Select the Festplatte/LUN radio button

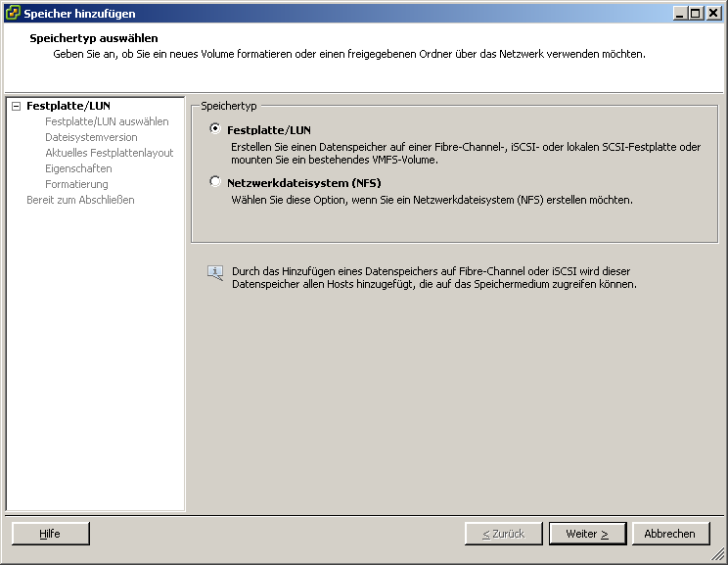point(215,128)
